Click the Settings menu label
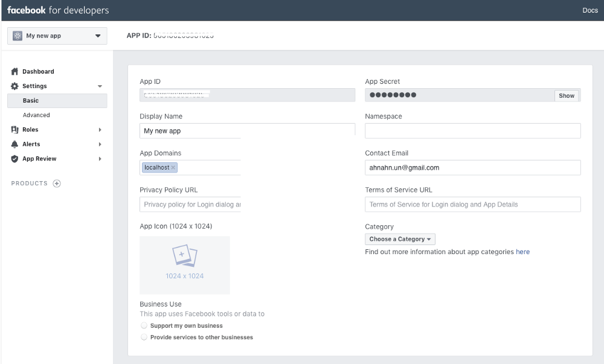The height and width of the screenshot is (364, 604). (34, 86)
